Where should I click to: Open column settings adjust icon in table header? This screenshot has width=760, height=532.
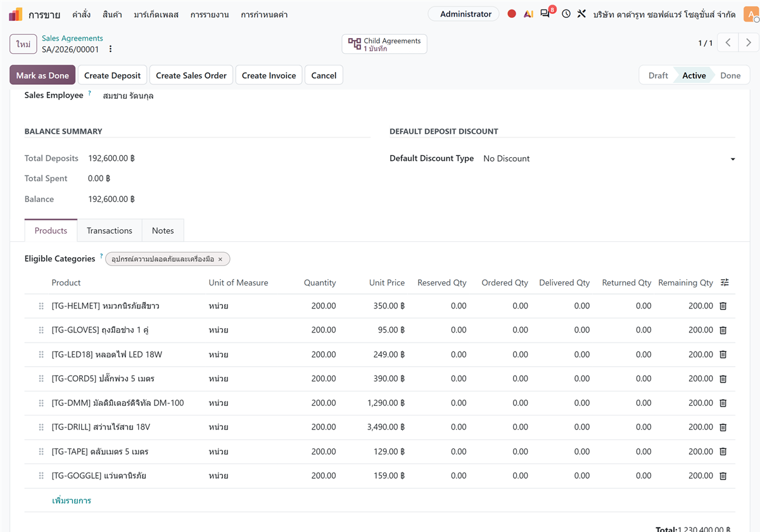[725, 282]
